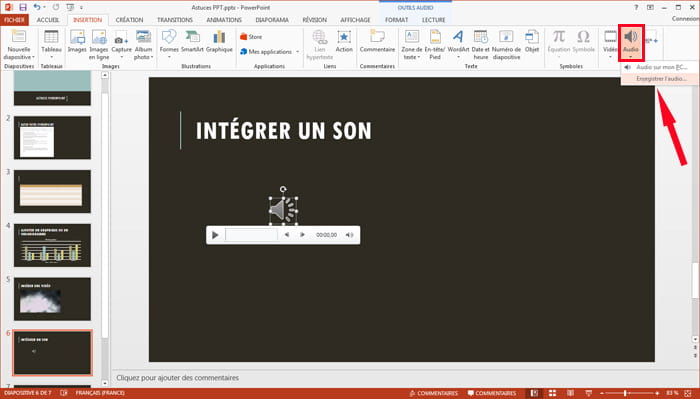Click the Save icon in quick access toolbar
Screen dimensions: 700x399
pyautogui.click(x=23, y=7)
